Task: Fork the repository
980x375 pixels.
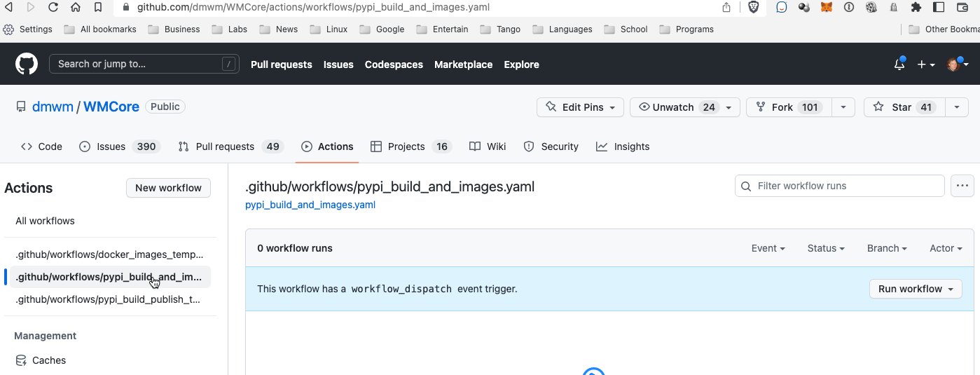Action: tap(789, 107)
